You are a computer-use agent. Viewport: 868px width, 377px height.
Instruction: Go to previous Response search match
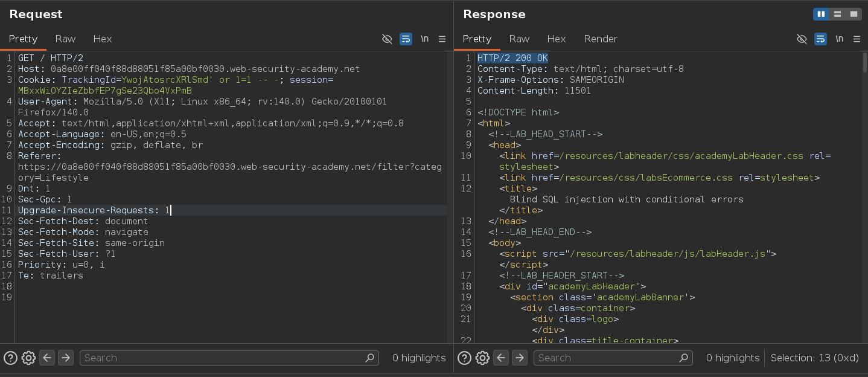(501, 358)
